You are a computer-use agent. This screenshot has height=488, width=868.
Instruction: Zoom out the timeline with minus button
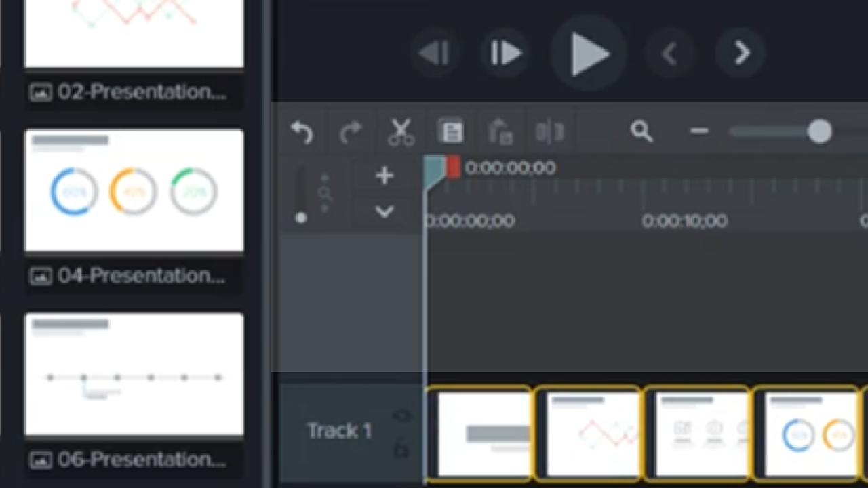tap(699, 131)
